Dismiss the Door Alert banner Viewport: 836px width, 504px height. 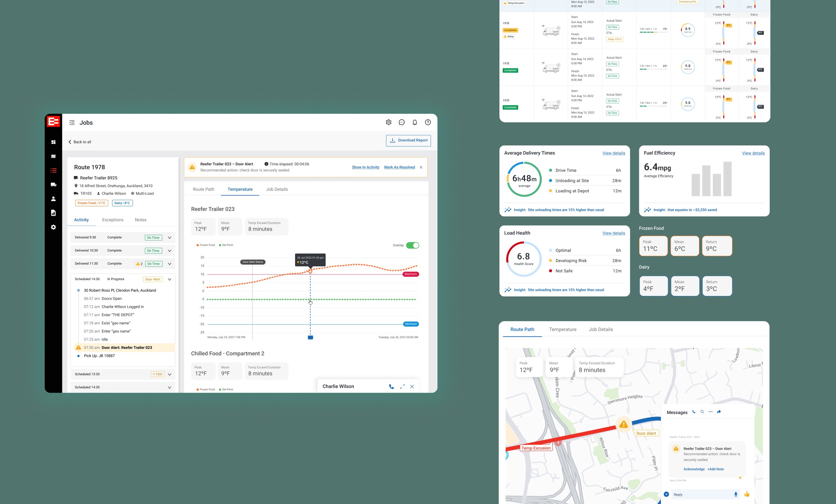[x=421, y=167]
